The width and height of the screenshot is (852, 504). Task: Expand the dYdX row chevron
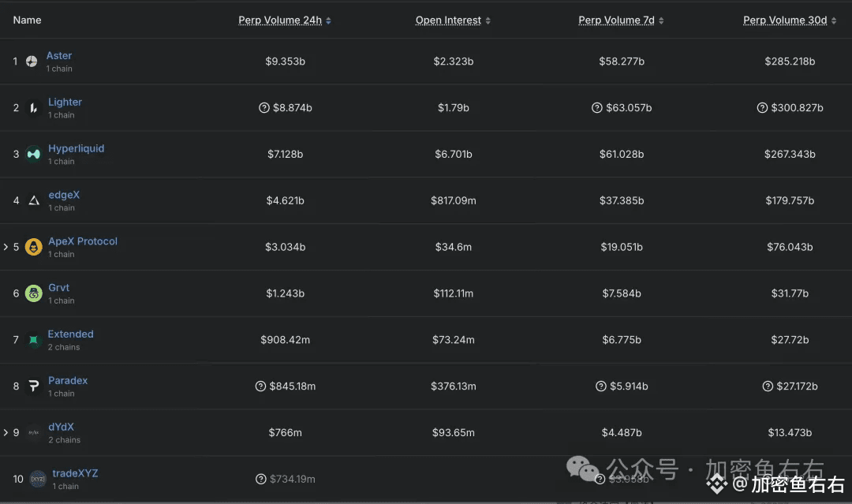(x=6, y=432)
